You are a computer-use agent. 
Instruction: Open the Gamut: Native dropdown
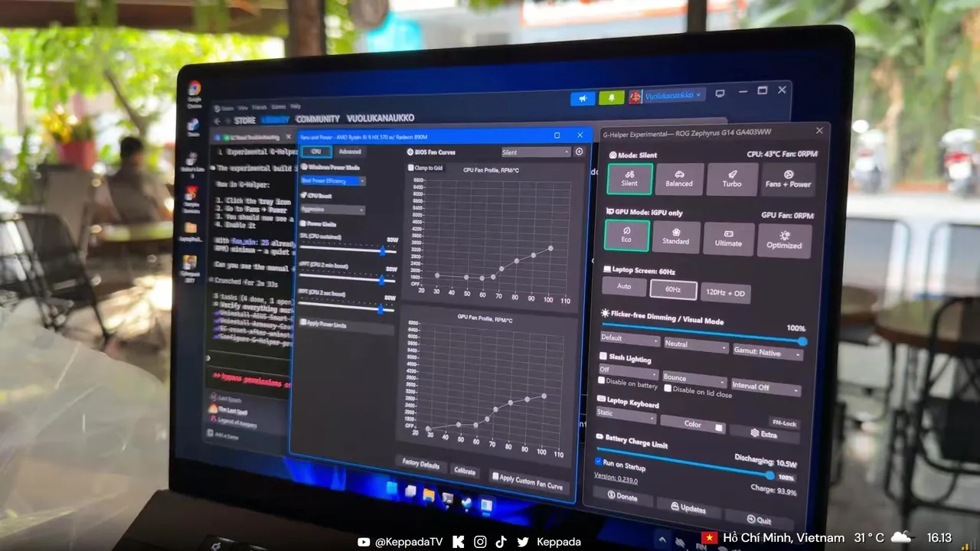point(766,352)
